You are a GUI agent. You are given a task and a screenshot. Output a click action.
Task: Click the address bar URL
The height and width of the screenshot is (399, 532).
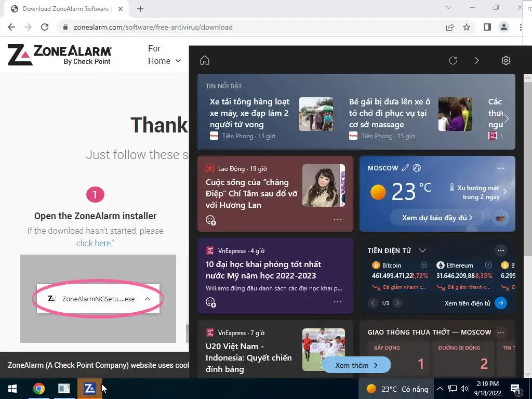[x=153, y=27]
